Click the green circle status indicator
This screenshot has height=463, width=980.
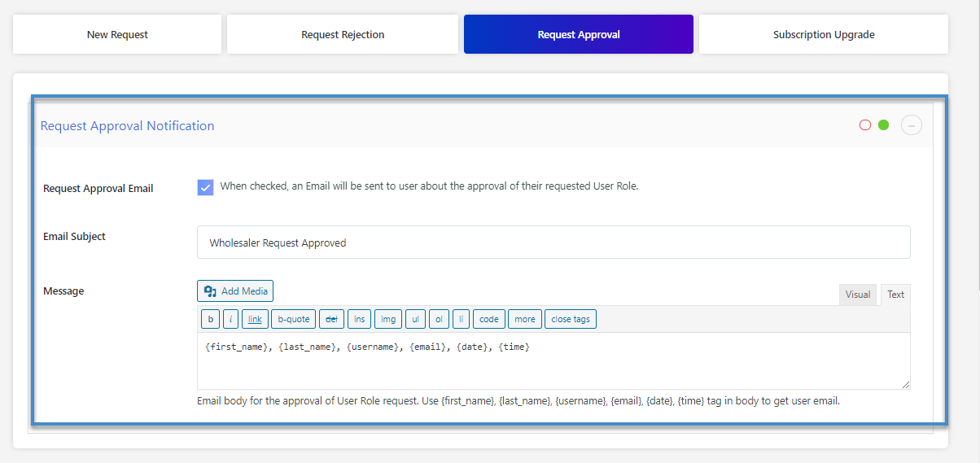click(x=883, y=125)
